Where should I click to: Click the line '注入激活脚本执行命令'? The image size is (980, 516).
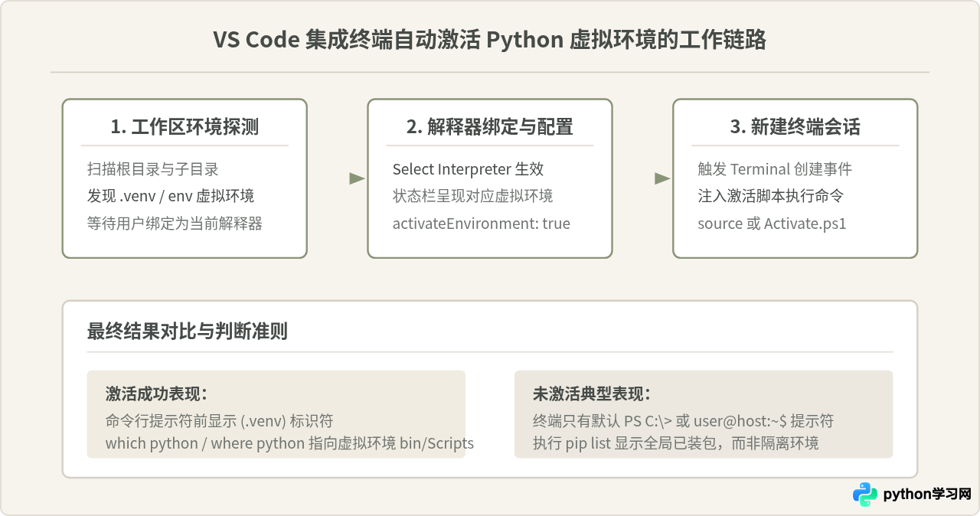(771, 196)
